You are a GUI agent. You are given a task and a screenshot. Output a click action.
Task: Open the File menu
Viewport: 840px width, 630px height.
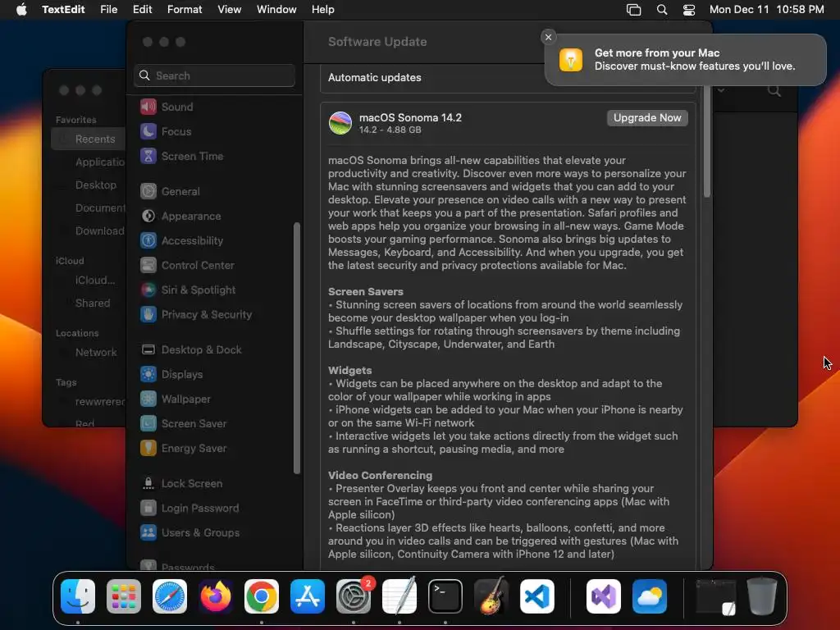coord(109,10)
